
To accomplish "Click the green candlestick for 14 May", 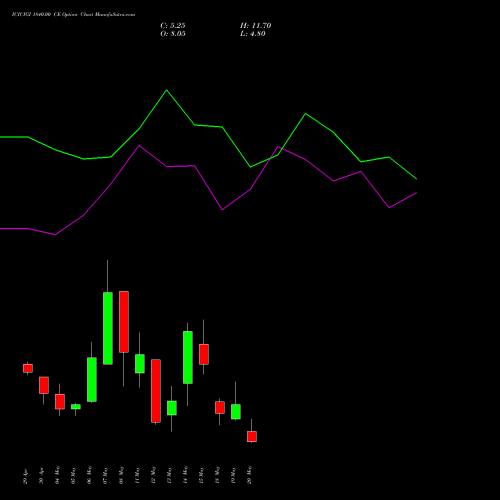I will coord(188,357).
